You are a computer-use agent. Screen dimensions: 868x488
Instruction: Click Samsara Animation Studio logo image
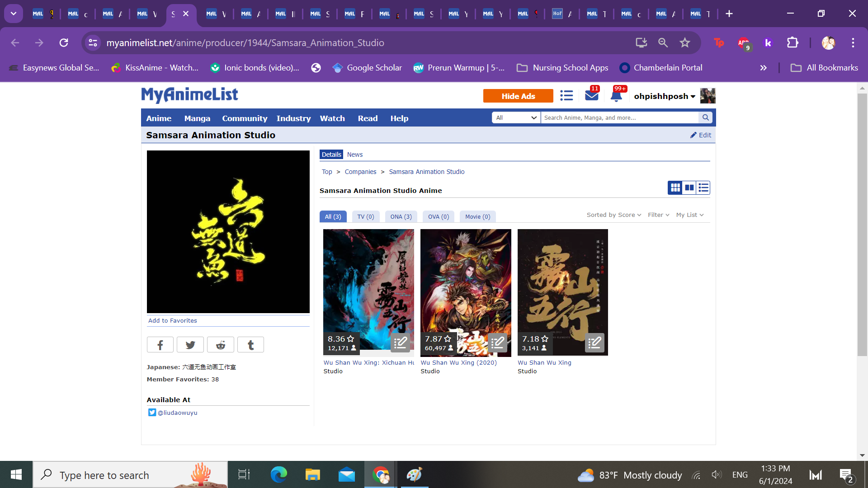(x=228, y=232)
